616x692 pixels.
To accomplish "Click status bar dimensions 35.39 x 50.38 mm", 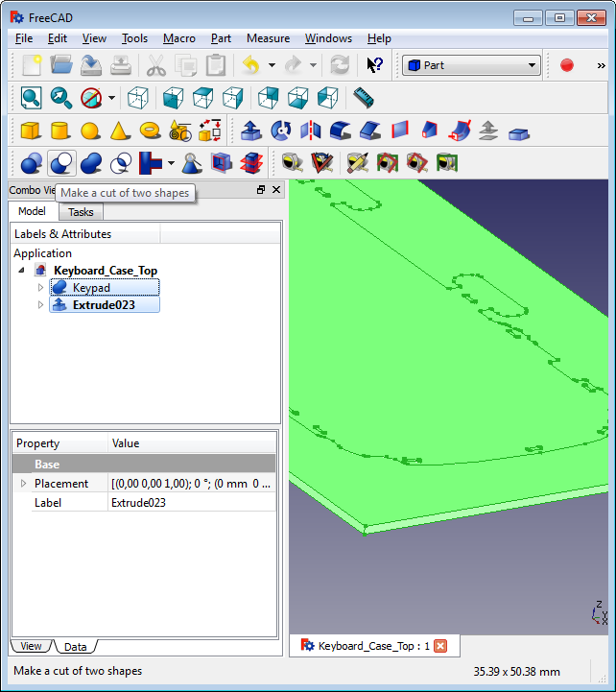I will pyautogui.click(x=517, y=672).
